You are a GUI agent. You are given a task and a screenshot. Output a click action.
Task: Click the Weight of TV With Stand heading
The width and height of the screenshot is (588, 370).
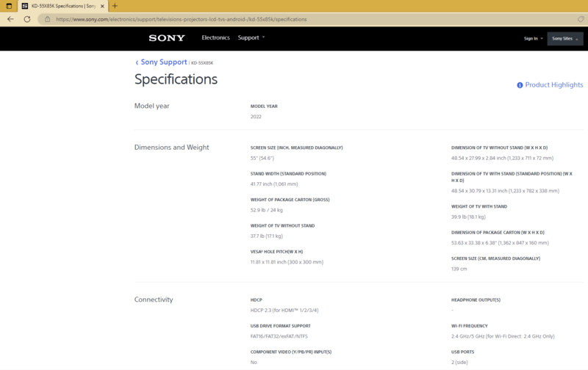pyautogui.click(x=479, y=206)
